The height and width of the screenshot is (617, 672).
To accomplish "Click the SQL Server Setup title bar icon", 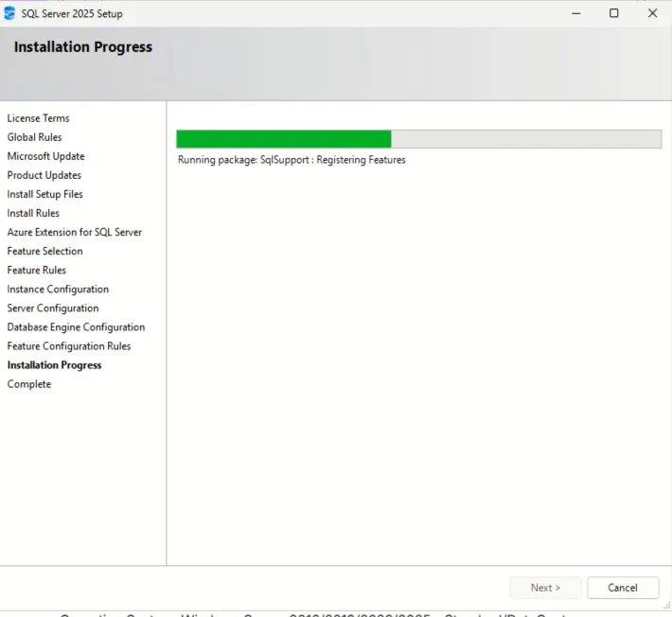I will pos(9,13).
